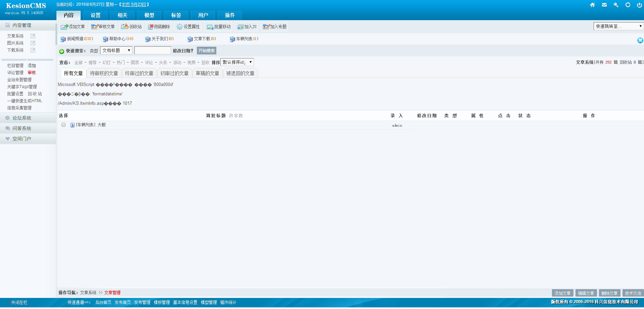Image resolution: width=644 pixels, height=309 pixels.
Task: Click the edit icon beside 文章系统
Action: pos(33,36)
